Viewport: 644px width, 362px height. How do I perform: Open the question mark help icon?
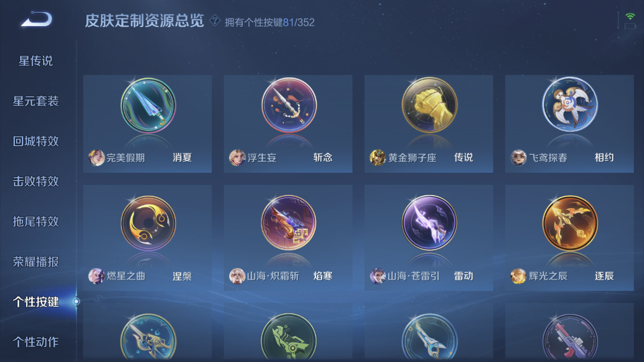[215, 21]
